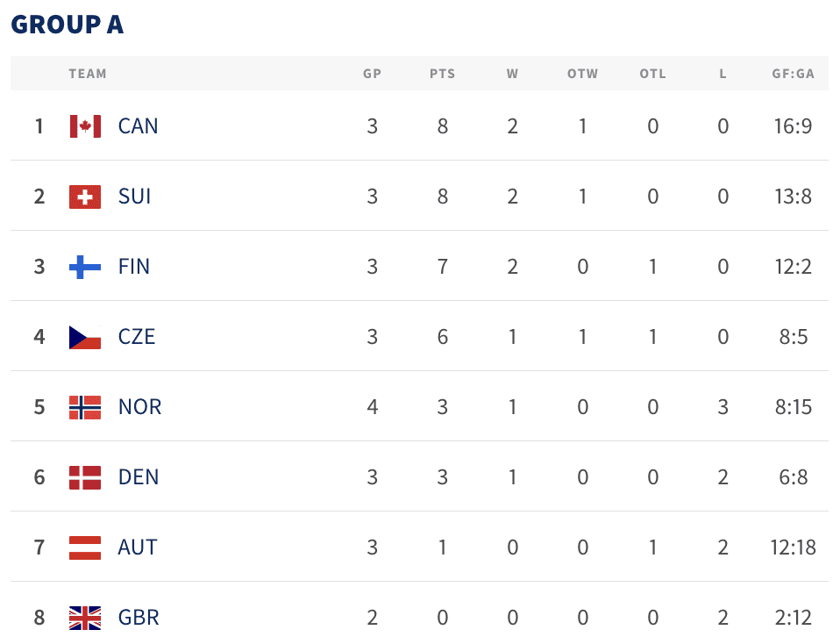Click the Finland flag icon

(85, 267)
